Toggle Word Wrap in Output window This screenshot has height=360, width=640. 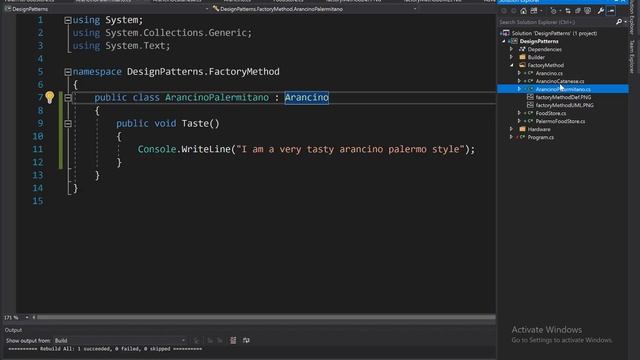click(246, 340)
